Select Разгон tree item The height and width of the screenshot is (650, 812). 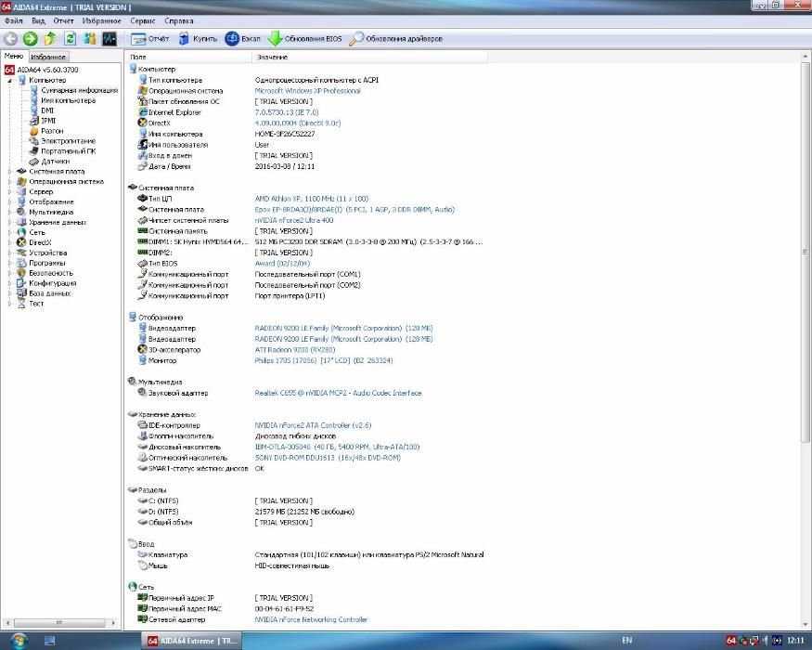[x=52, y=131]
